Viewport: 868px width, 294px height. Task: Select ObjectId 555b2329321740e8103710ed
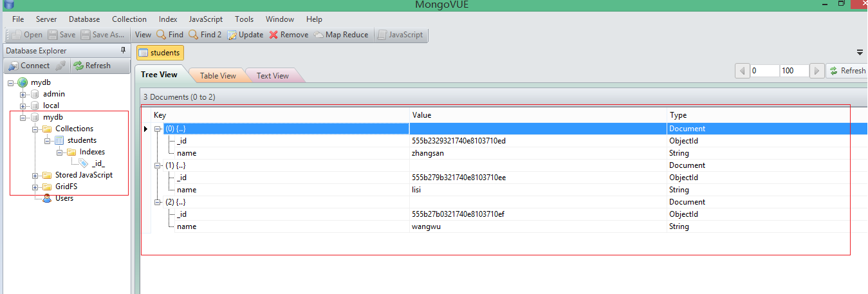pos(459,141)
